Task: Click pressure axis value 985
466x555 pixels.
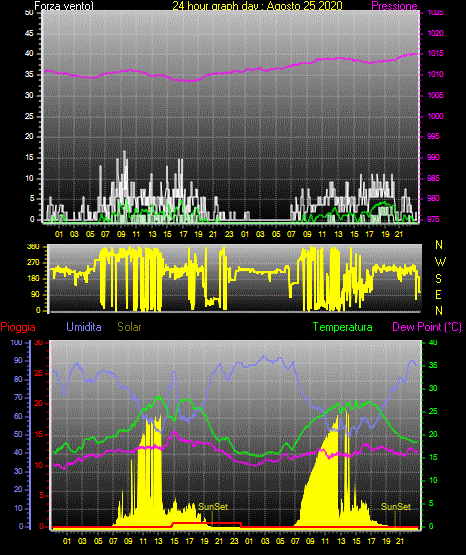Action: [x=433, y=178]
